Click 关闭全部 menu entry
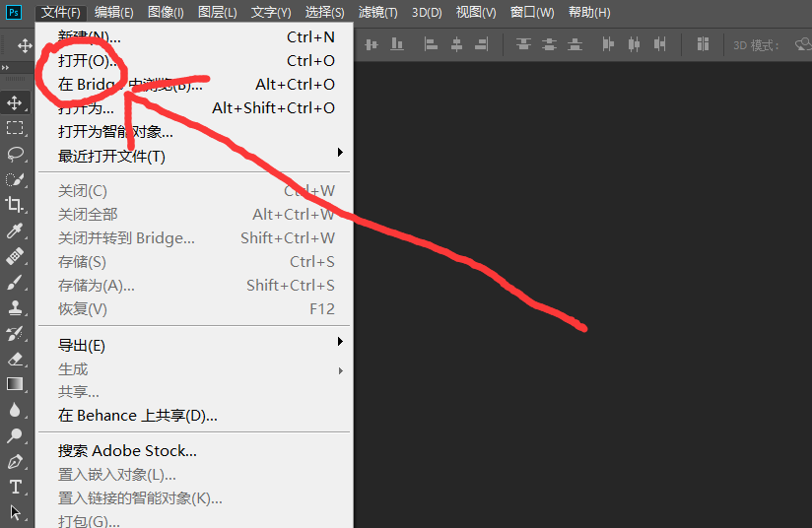 click(194, 215)
